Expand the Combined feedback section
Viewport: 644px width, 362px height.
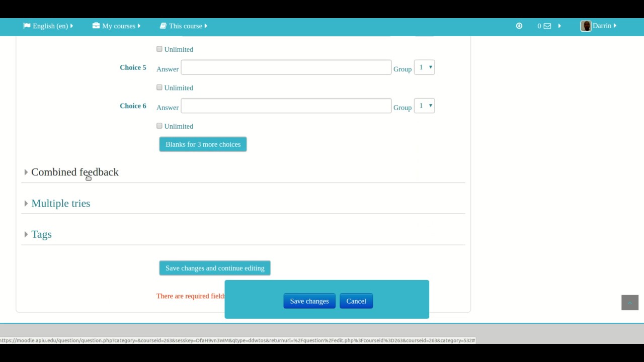click(x=75, y=172)
